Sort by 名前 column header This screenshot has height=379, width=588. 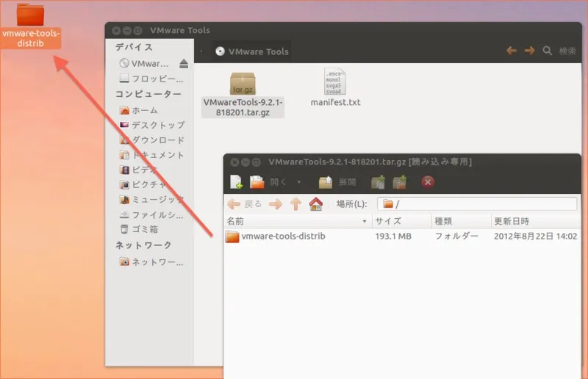pos(298,221)
